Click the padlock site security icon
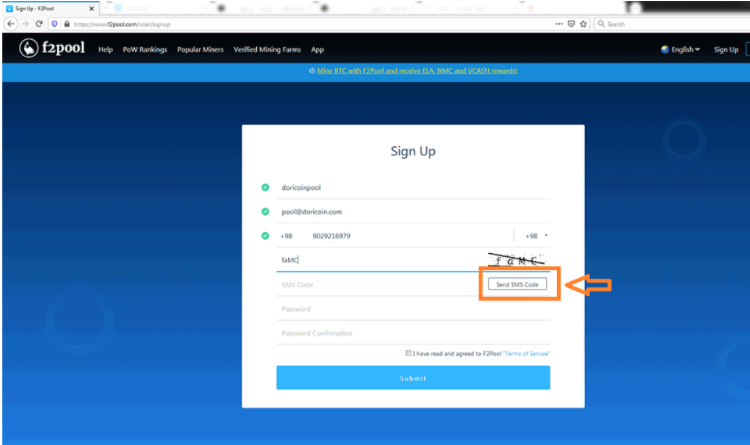 click(66, 24)
